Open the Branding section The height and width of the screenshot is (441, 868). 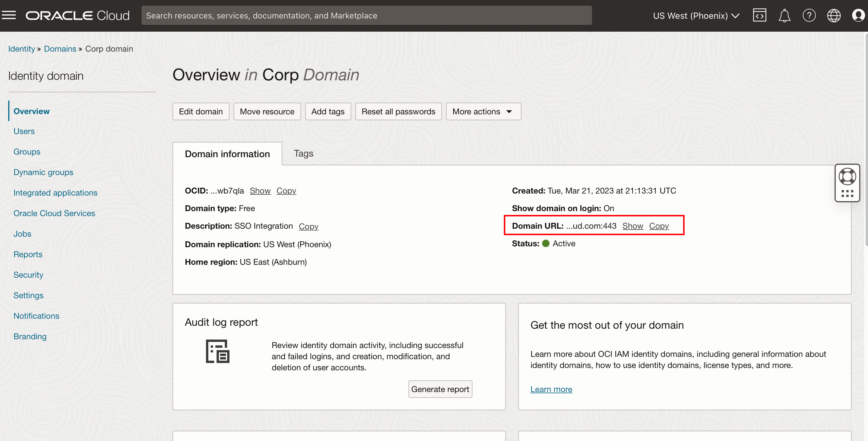point(30,337)
